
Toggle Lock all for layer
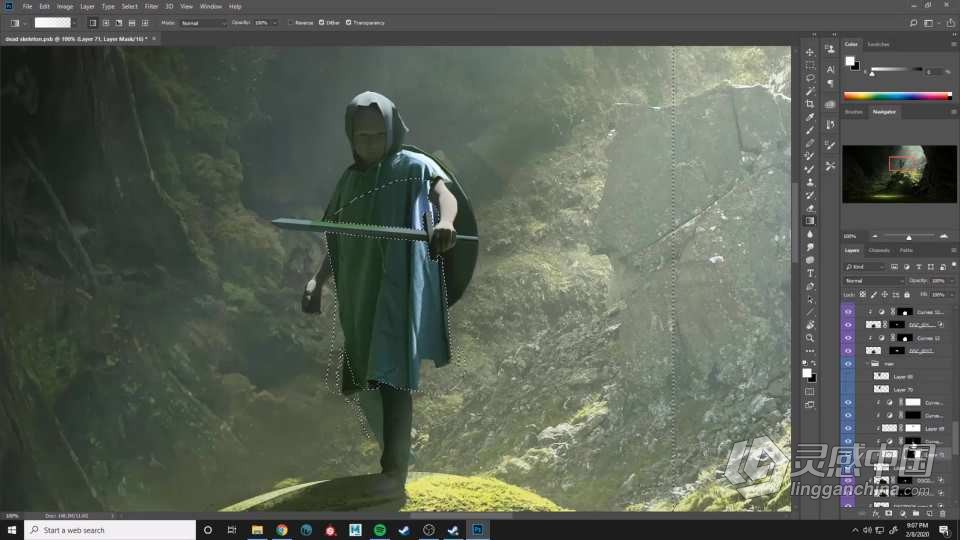[x=907, y=294]
